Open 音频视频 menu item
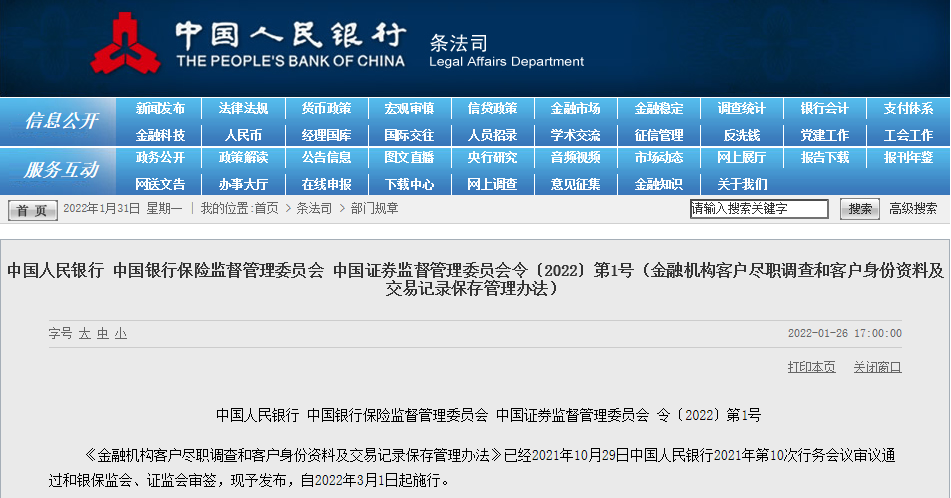The height and width of the screenshot is (498, 951). 576,158
